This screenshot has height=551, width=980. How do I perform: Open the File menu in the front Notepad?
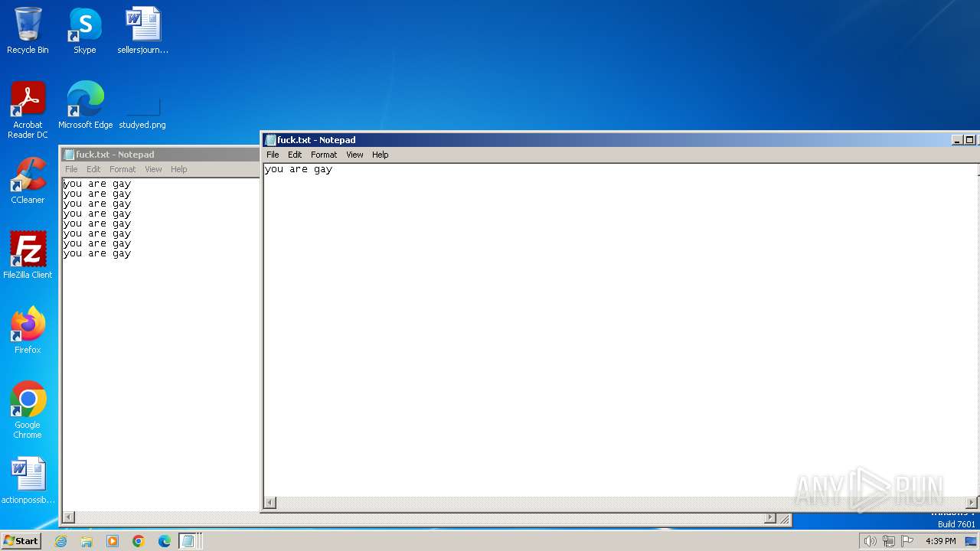click(x=273, y=155)
